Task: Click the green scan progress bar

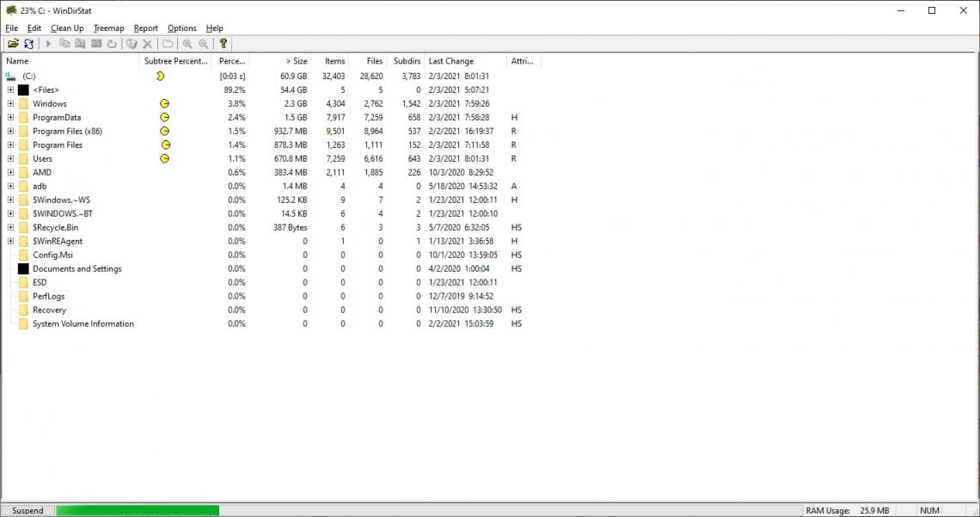Action: click(138, 510)
